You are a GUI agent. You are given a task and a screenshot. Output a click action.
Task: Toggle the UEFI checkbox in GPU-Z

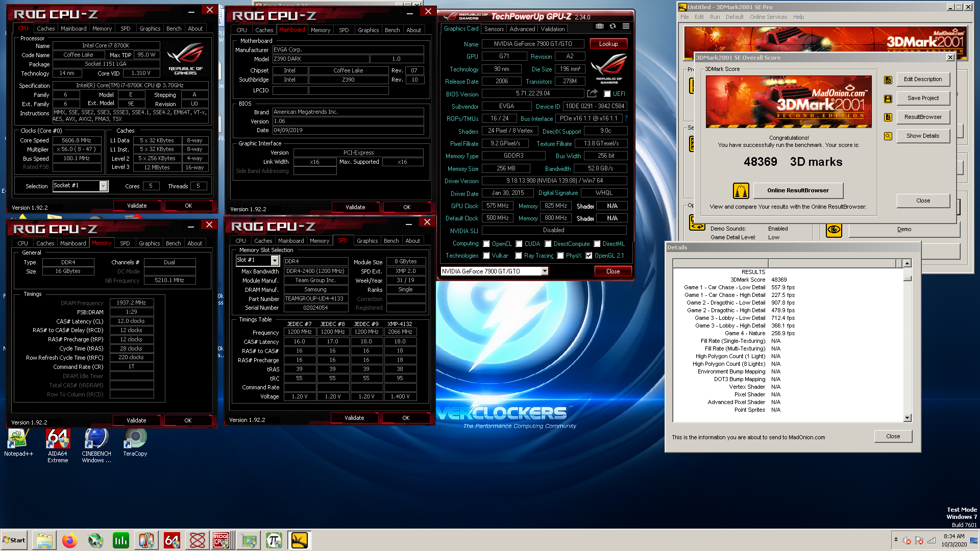point(607,94)
